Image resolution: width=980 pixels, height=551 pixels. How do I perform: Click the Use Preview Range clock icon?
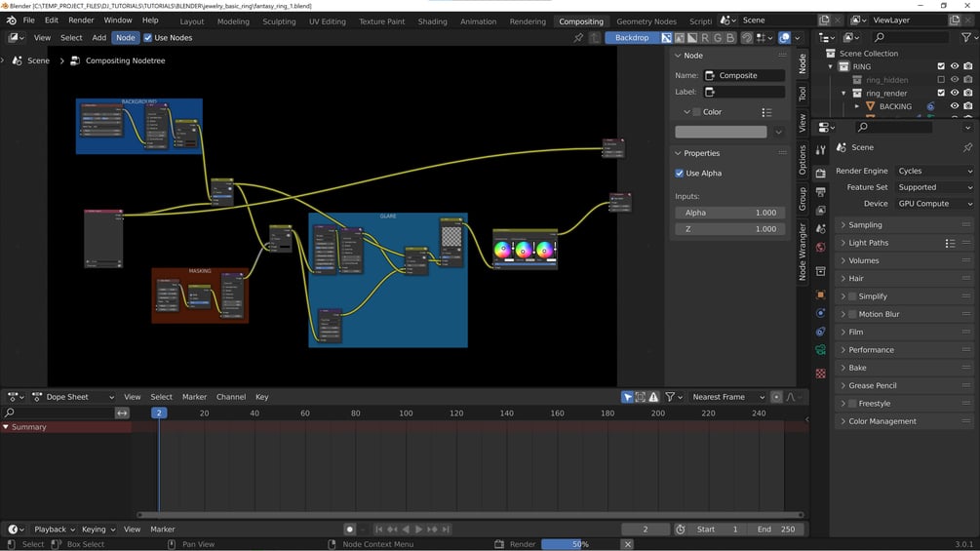point(680,530)
